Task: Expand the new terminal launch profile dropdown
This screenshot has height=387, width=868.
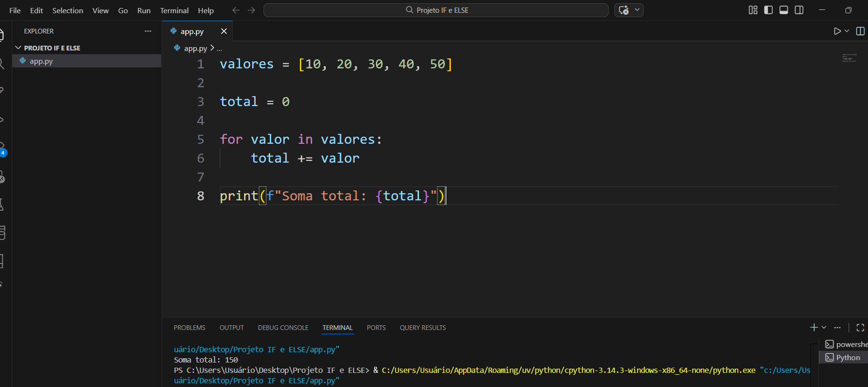Action: [x=824, y=327]
